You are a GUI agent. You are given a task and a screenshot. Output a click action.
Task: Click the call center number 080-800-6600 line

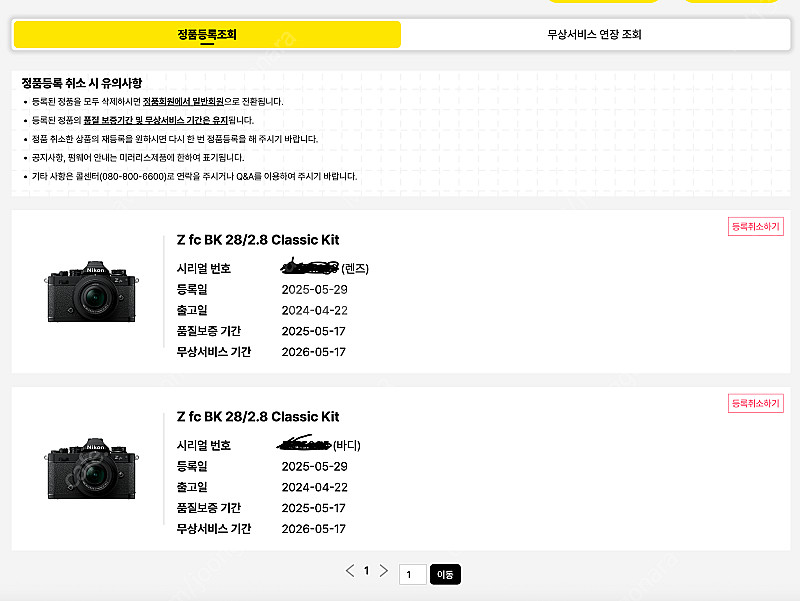tap(194, 177)
